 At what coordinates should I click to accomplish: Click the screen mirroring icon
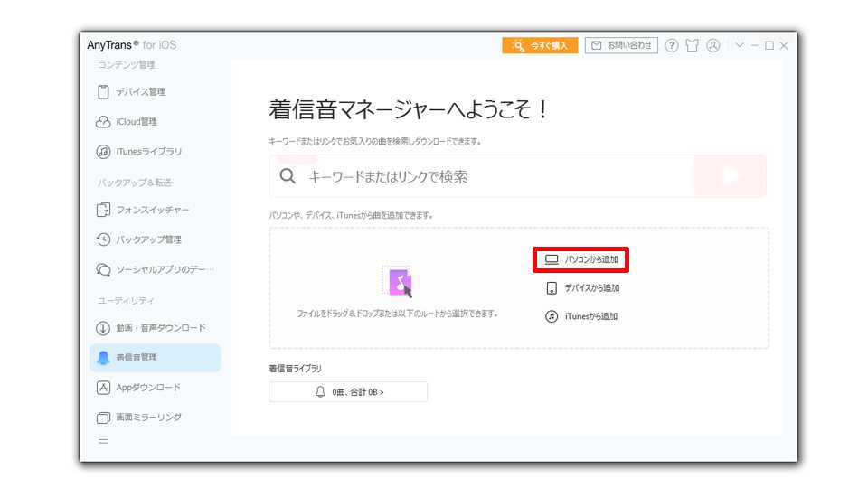(103, 418)
